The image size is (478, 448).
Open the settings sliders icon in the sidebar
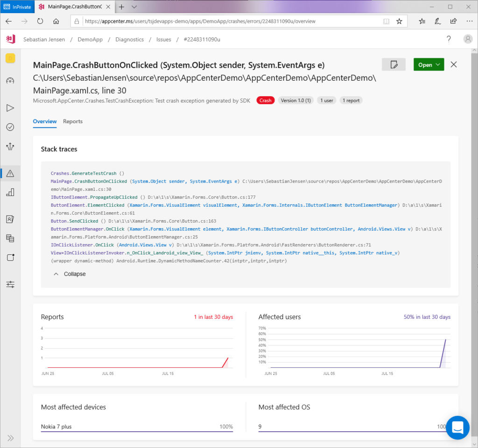click(10, 284)
